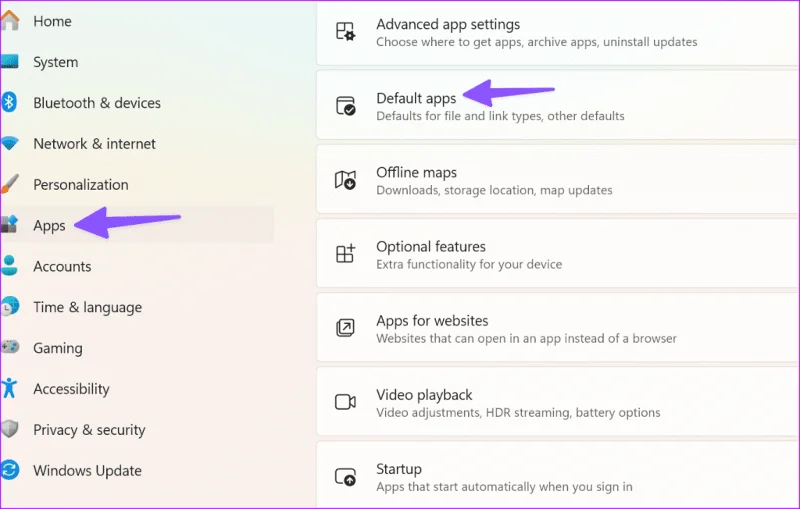Click 'Video adjustments, HDR streaming' description

click(x=518, y=413)
